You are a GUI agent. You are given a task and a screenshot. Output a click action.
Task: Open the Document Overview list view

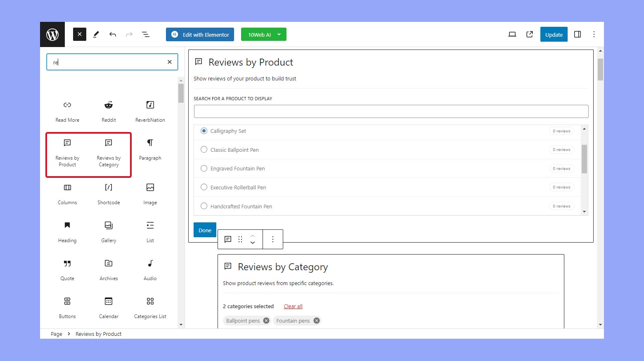(x=146, y=35)
